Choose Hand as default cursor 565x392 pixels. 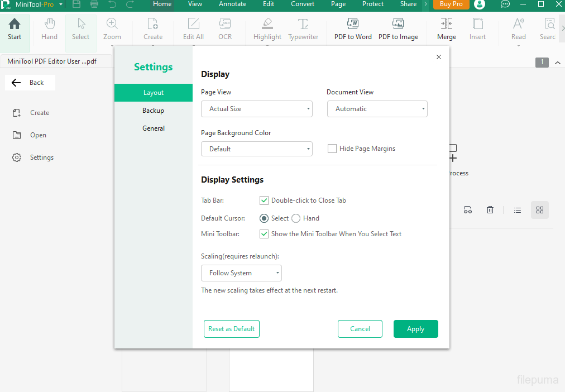pyautogui.click(x=296, y=218)
